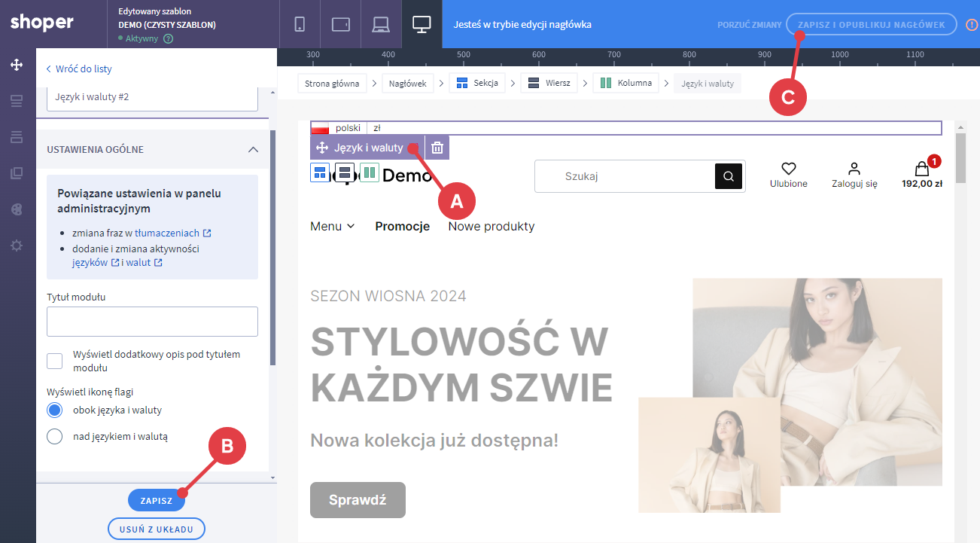Open tłumaczeniach link
This screenshot has width=980, height=543.
pos(168,233)
